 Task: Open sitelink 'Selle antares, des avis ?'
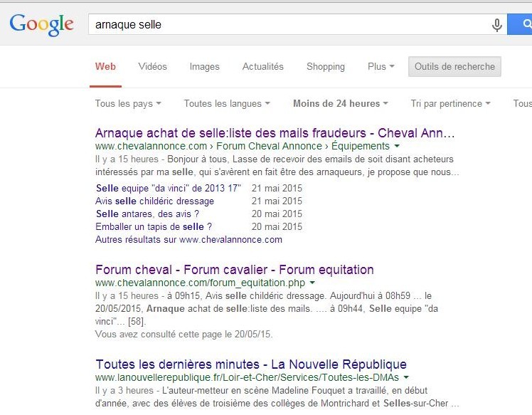point(147,214)
